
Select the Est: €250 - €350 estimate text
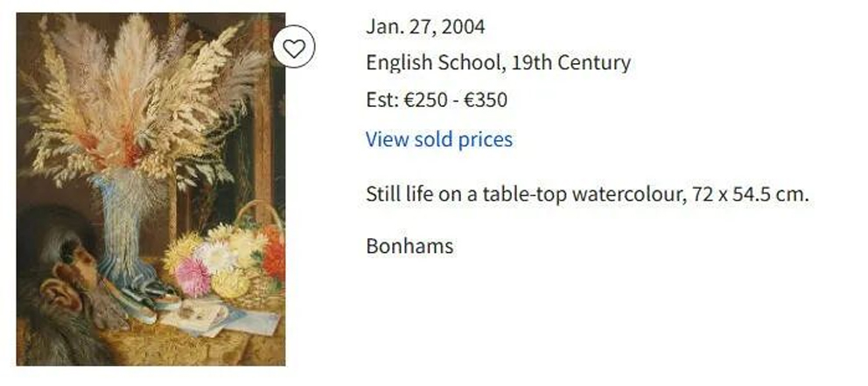[436, 100]
